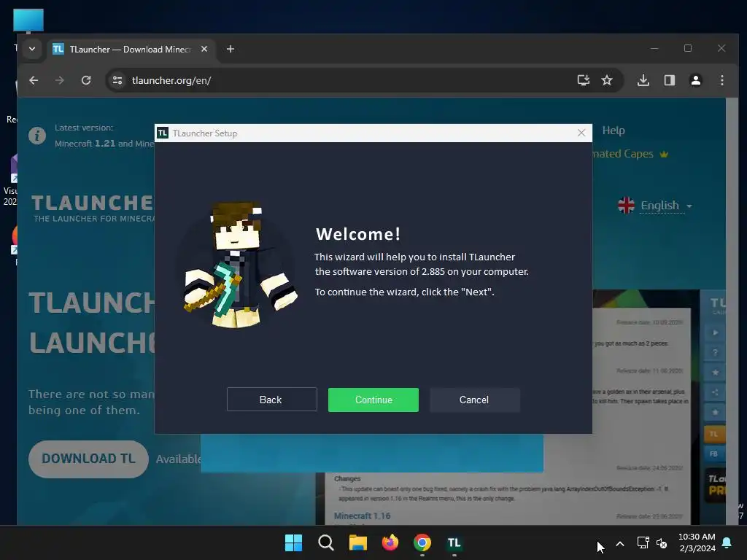747x560 pixels.
Task: Click the Back button in TLauncher Setup
Action: click(x=271, y=400)
